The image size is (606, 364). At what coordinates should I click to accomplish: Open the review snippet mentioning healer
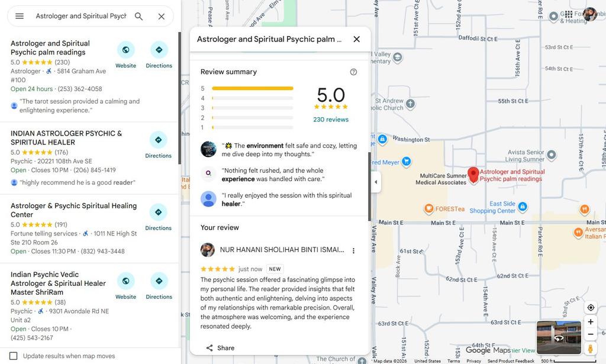click(286, 199)
